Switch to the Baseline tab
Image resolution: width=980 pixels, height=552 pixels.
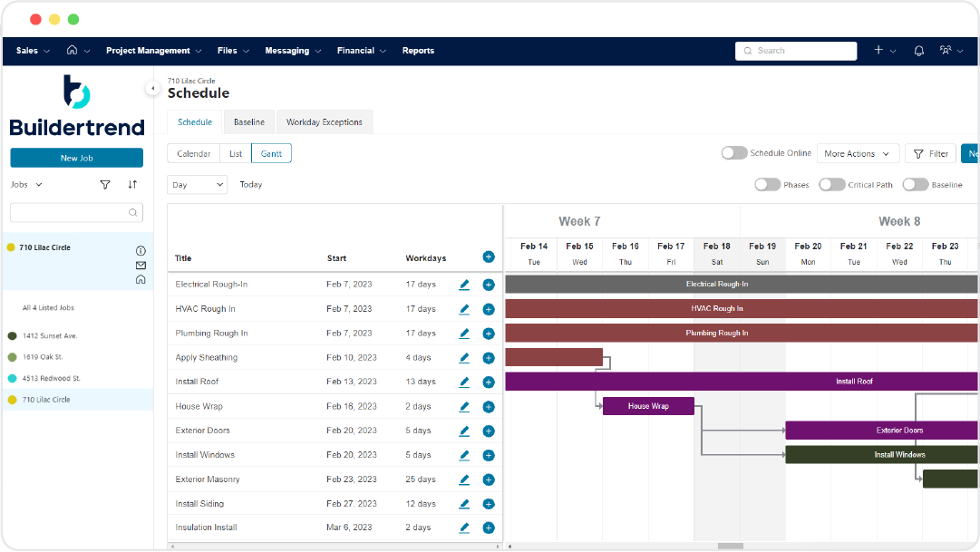click(248, 121)
